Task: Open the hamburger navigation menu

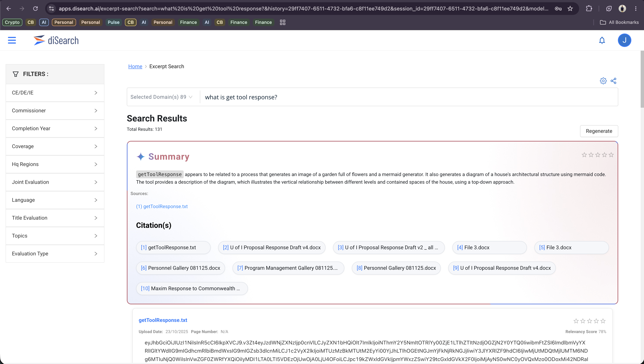Action: tap(12, 40)
